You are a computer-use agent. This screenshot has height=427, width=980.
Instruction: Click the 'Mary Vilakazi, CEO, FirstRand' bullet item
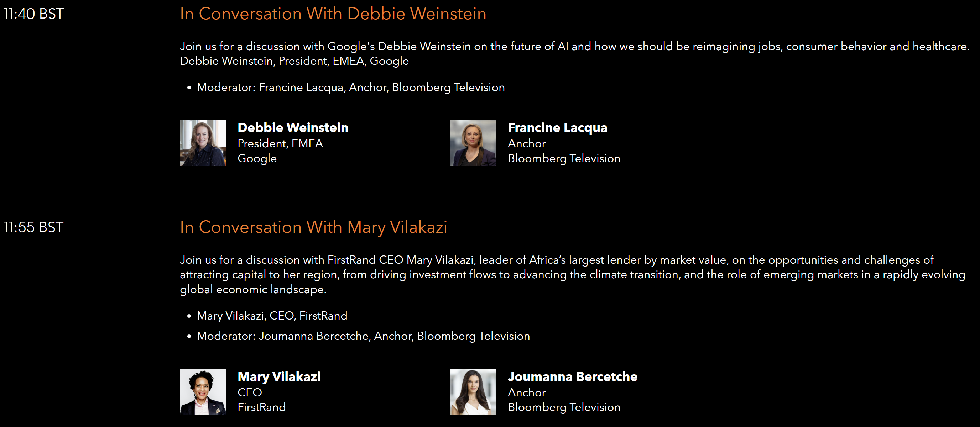coord(272,316)
